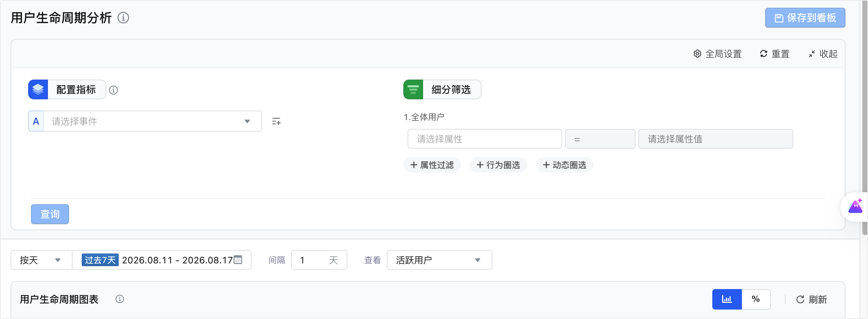The width and height of the screenshot is (868, 319).
Task: Open the 请选择事件 event dropdown
Action: click(152, 121)
